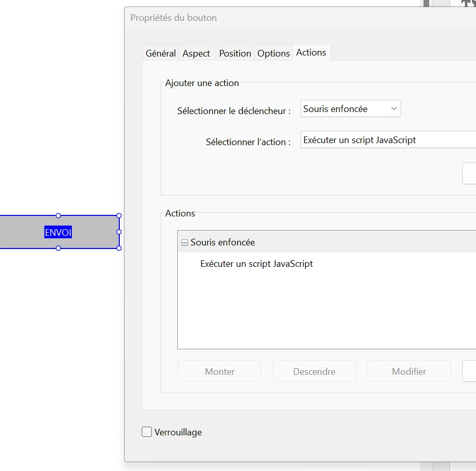Click the top-middle handle of ENVOI field

click(58, 215)
